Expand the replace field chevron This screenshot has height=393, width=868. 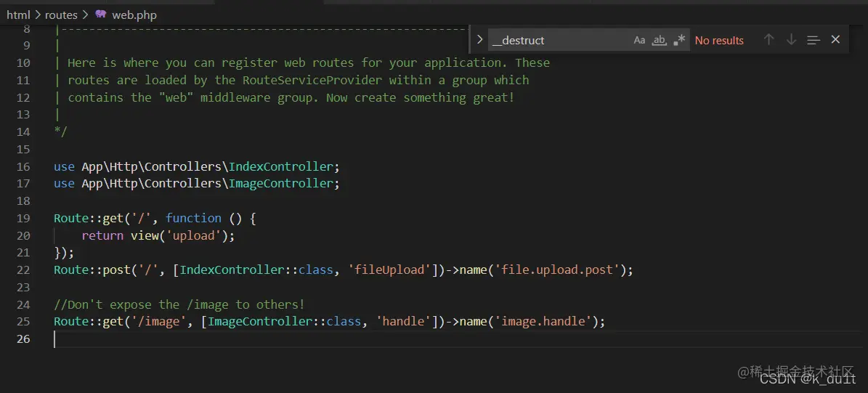click(480, 40)
